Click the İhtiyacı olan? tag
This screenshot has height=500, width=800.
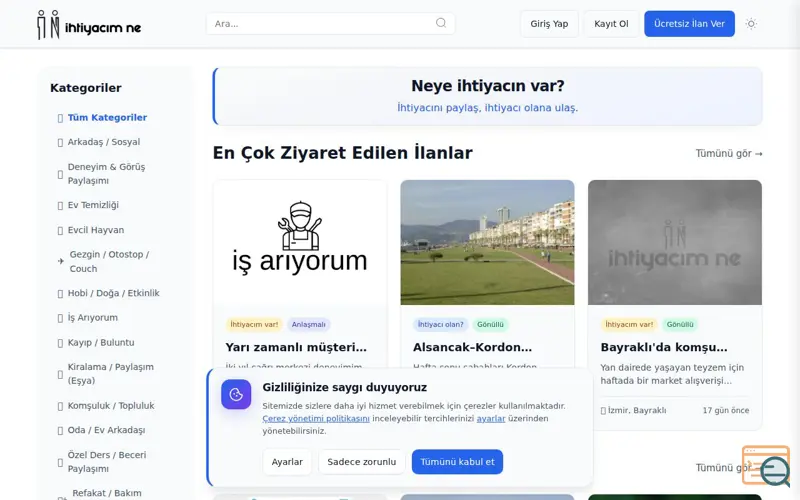[440, 324]
